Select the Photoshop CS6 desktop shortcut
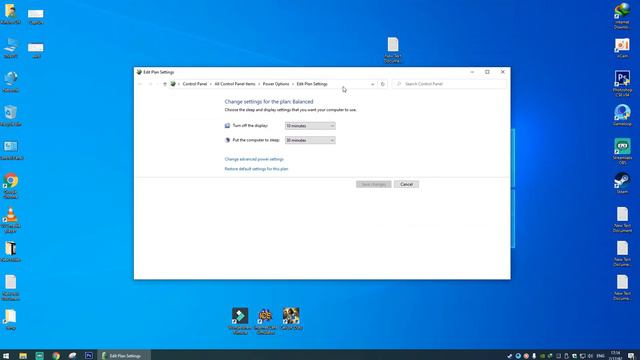This screenshot has width=640, height=360. pos(622,83)
